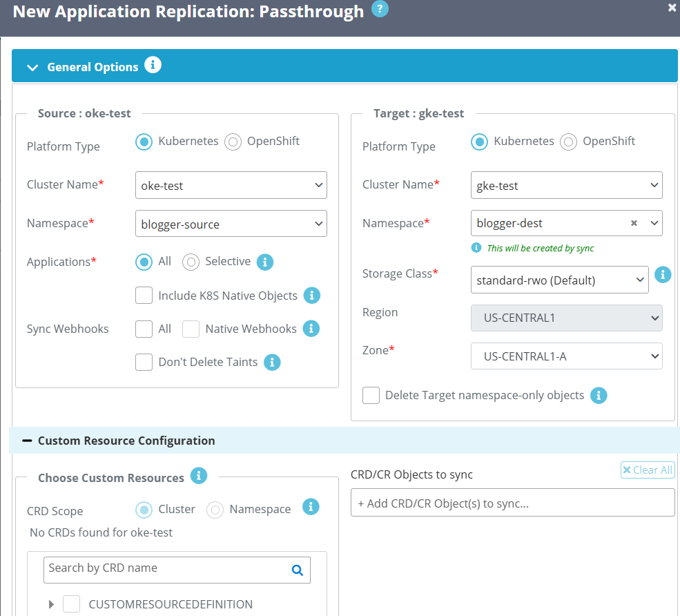Open target Cluster Name dropdown gke-test
This screenshot has height=616, width=680.
pos(567,185)
